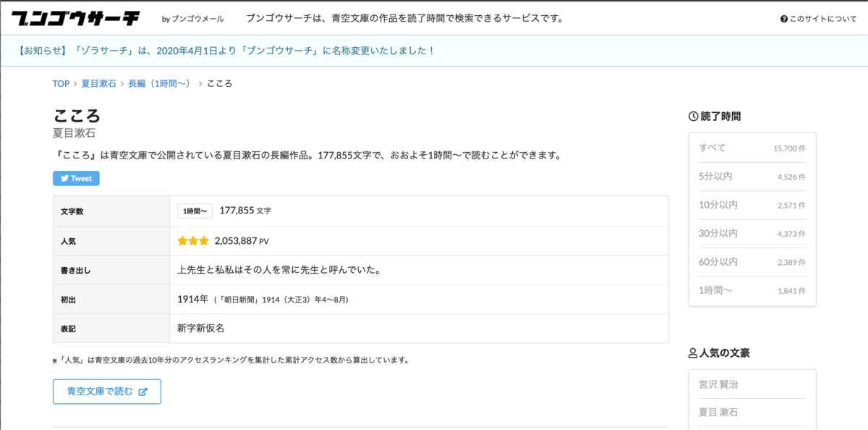The width and height of the screenshot is (868, 430).
Task: Click the Tweet button
Action: pos(76,178)
